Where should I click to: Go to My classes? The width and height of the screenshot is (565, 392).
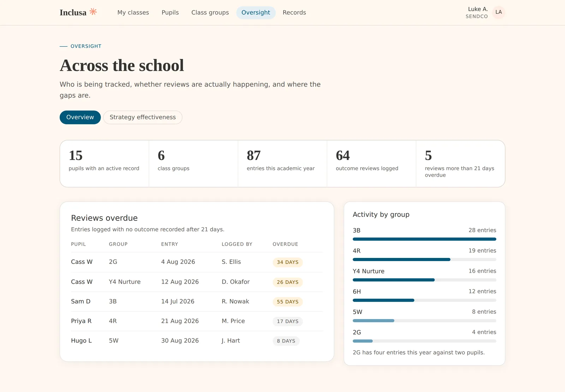coord(133,12)
